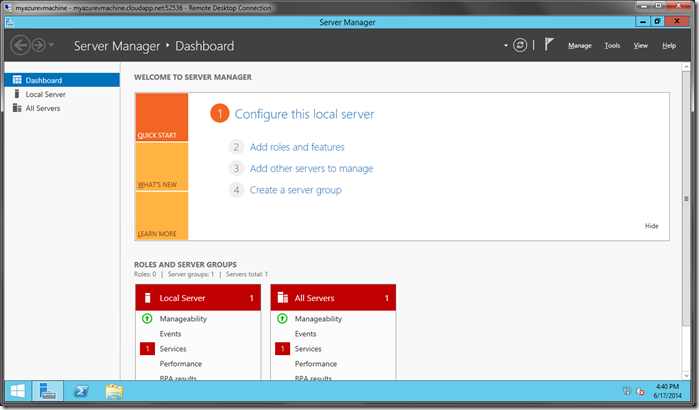Open the Manage menu
Image resolution: width=699 pixels, height=410 pixels.
click(580, 45)
